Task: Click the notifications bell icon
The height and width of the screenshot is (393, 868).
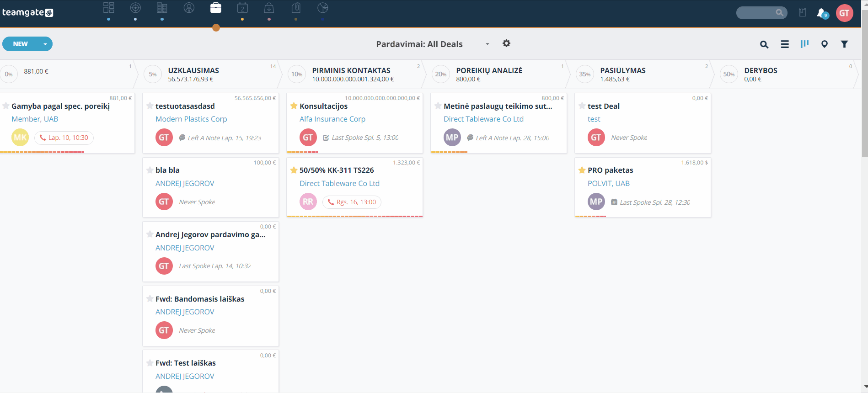Action: click(x=821, y=13)
